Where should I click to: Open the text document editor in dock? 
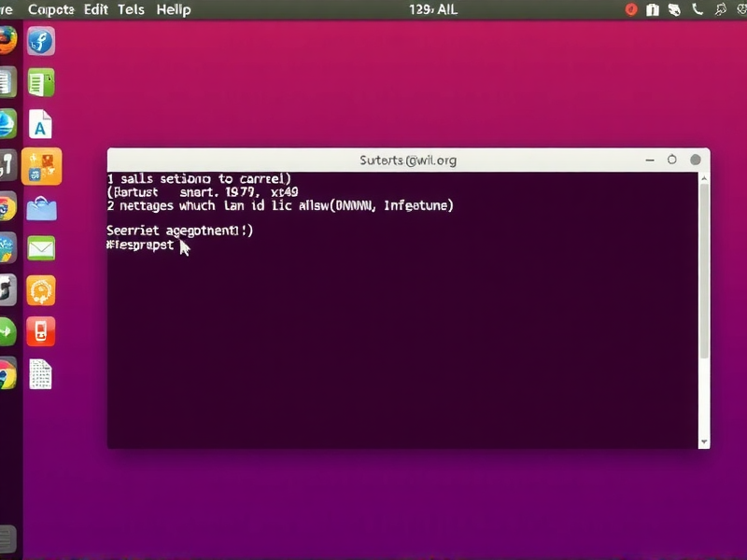(41, 373)
